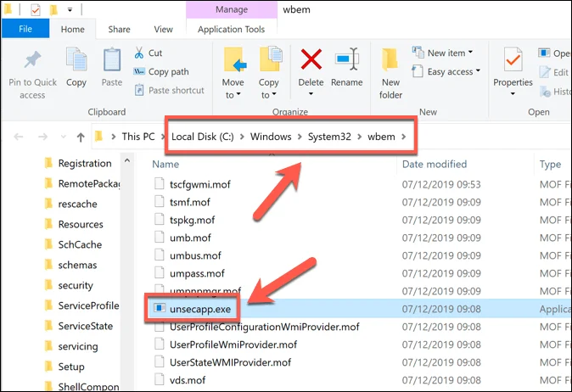
Task: Open the New item dropdown
Action: coord(442,53)
